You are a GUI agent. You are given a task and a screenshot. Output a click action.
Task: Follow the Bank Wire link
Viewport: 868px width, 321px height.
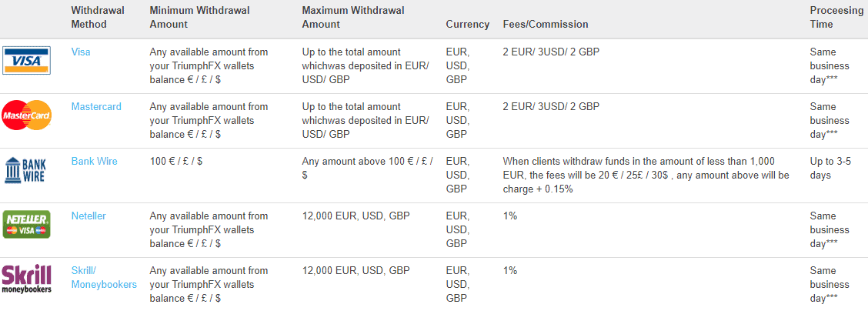coord(94,162)
